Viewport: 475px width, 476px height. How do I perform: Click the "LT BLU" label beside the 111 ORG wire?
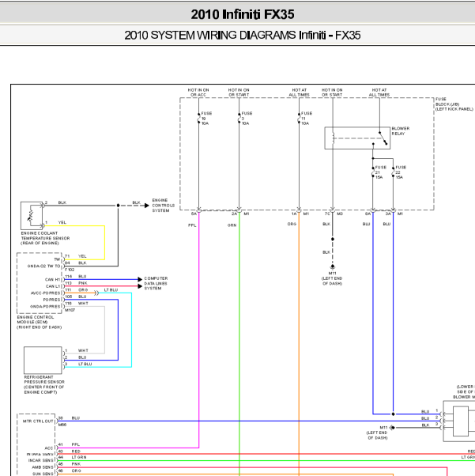click(111, 290)
